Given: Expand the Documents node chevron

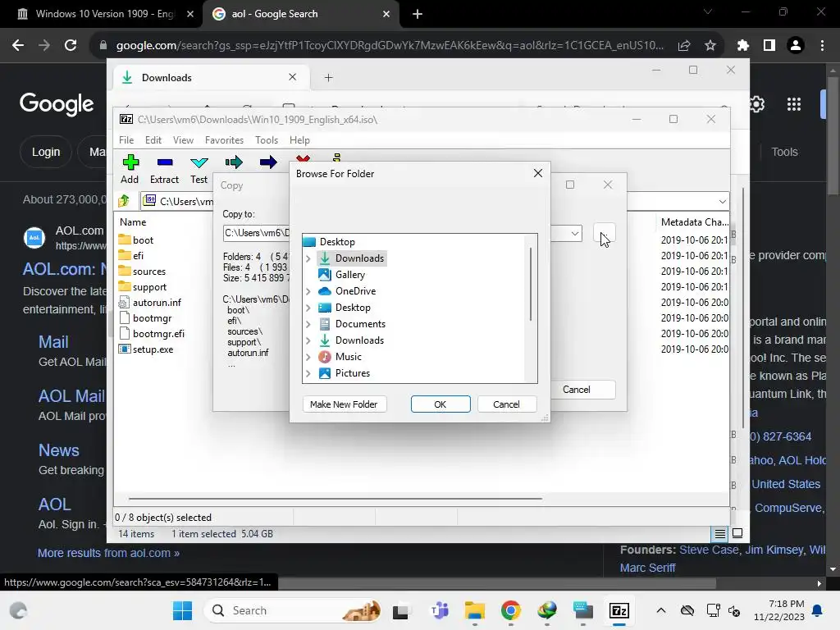Looking at the screenshot, I should [308, 323].
